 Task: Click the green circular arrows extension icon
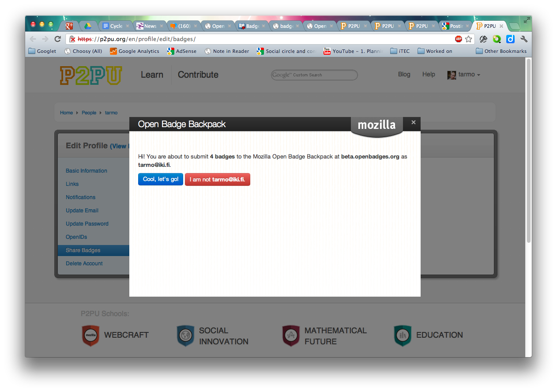(x=497, y=39)
